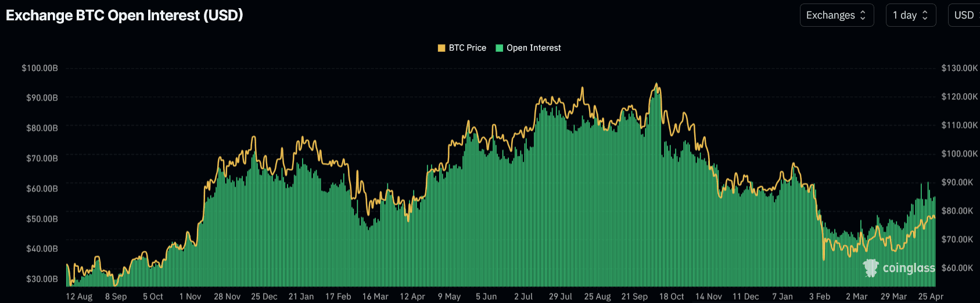Viewport: 980px width, 303px height.
Task: Select the 12 Aug date label
Action: click(x=79, y=297)
